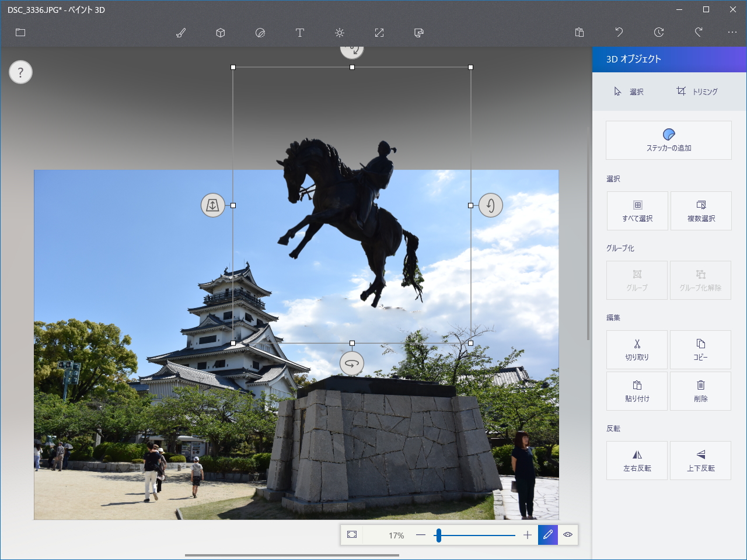The height and width of the screenshot is (560, 747).
Task: Click the horse statue 3D object
Action: pyautogui.click(x=353, y=222)
